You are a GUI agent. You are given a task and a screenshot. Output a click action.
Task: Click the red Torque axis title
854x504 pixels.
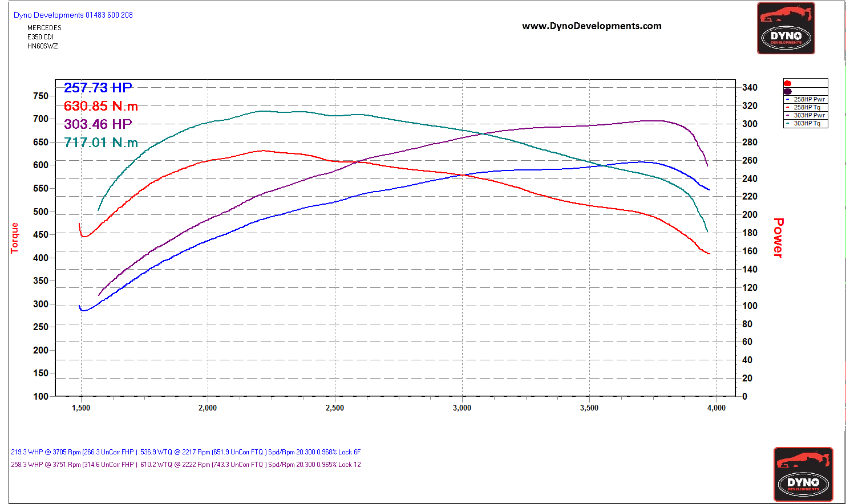point(15,238)
